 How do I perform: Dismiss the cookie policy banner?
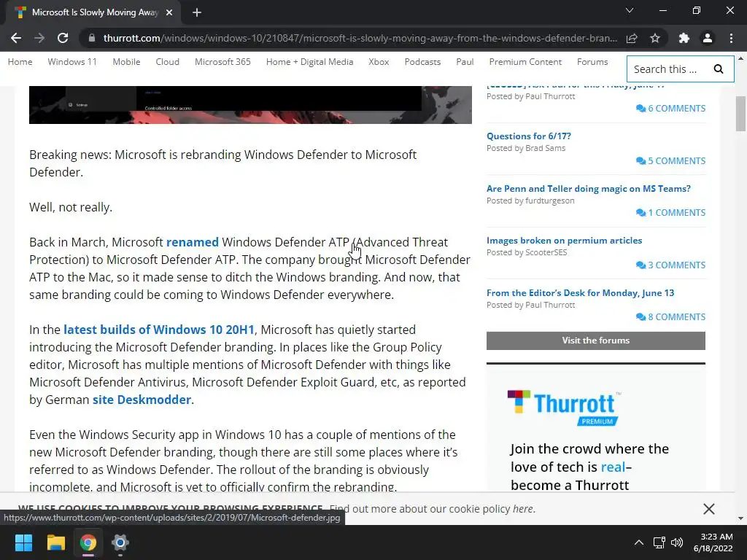[709, 508]
